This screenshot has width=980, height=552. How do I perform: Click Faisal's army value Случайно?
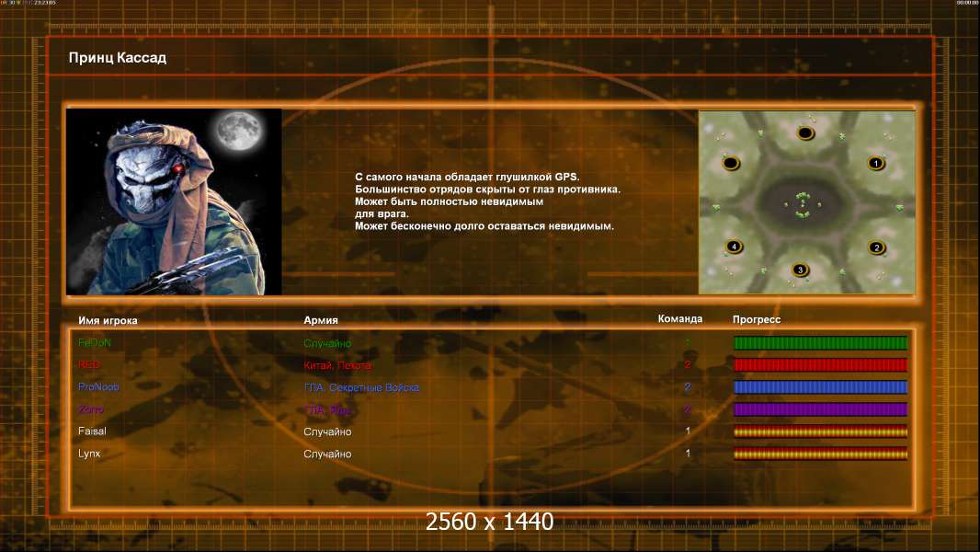pos(327,432)
